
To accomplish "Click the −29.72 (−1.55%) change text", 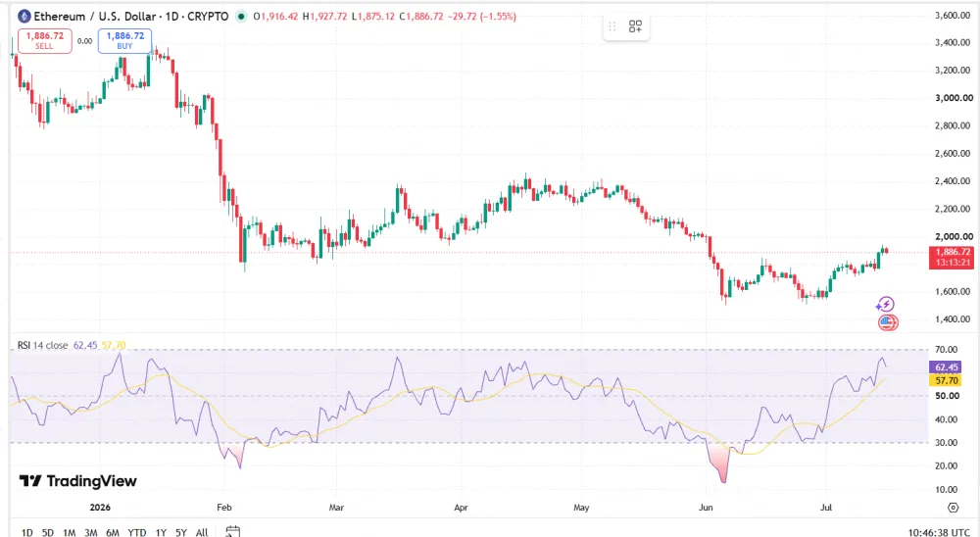I will pos(482,17).
